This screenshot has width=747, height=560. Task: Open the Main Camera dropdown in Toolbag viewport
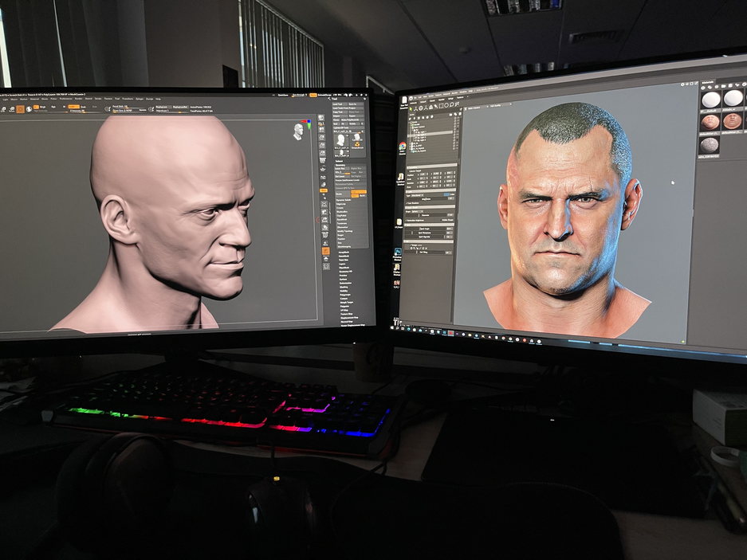pos(477,108)
